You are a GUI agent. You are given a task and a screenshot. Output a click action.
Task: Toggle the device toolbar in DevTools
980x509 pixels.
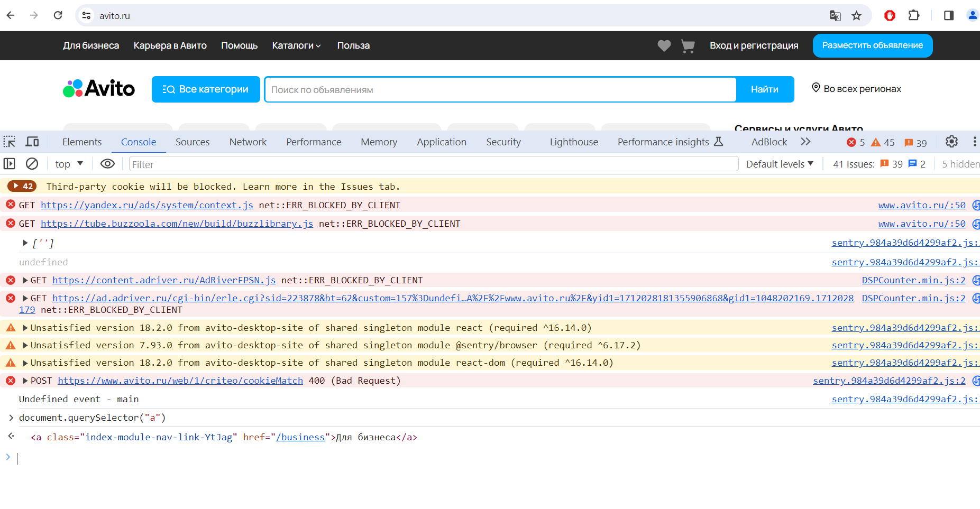coord(32,142)
